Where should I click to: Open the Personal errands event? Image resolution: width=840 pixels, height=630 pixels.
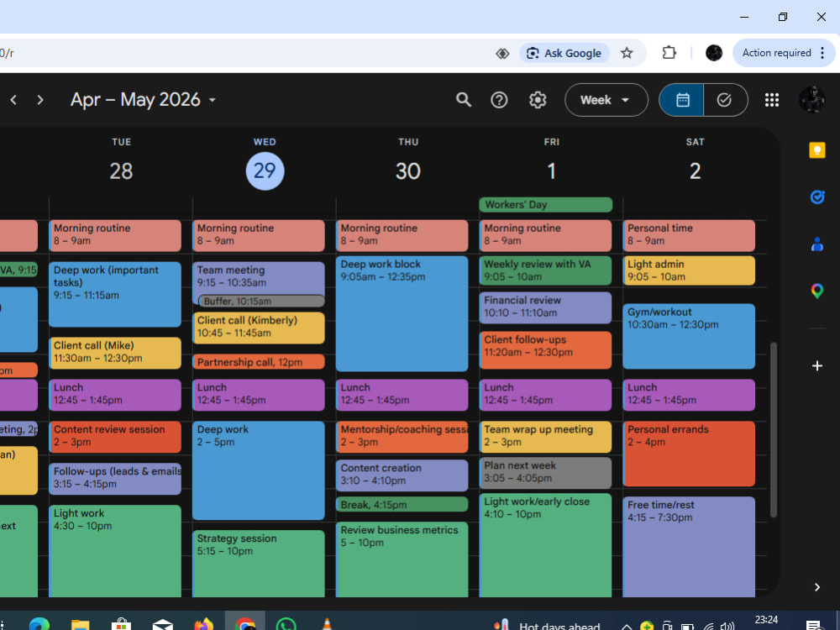pyautogui.click(x=689, y=454)
